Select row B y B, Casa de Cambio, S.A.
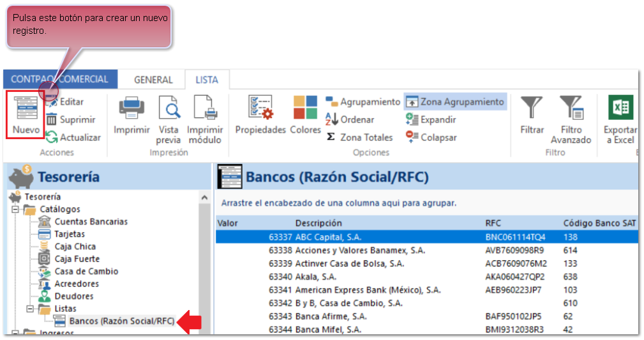The height and width of the screenshot is (340, 644). click(x=427, y=303)
